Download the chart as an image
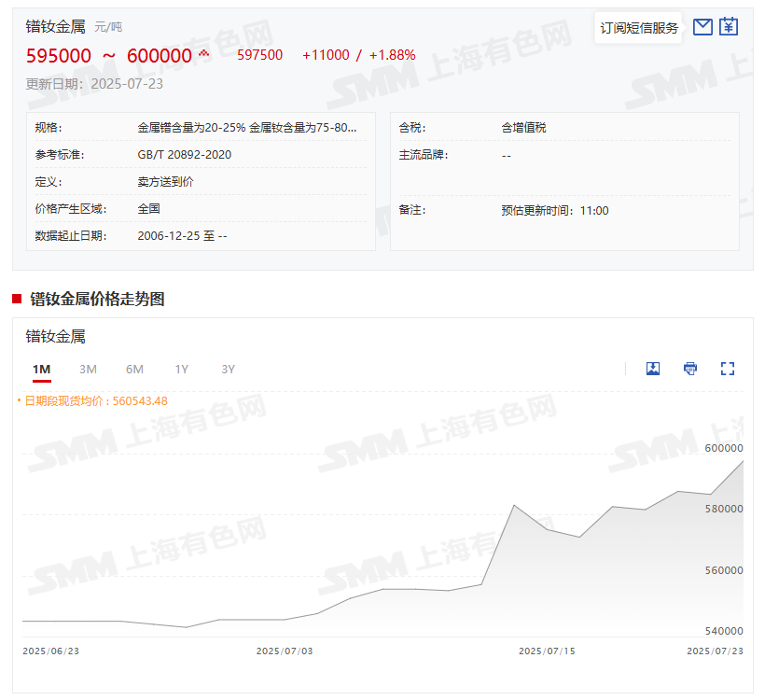 [x=653, y=369]
